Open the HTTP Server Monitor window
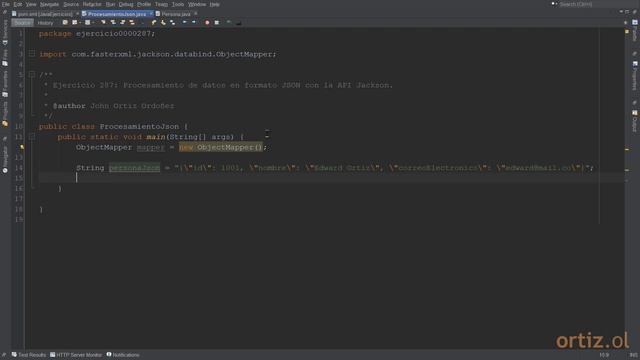 click(x=76, y=355)
